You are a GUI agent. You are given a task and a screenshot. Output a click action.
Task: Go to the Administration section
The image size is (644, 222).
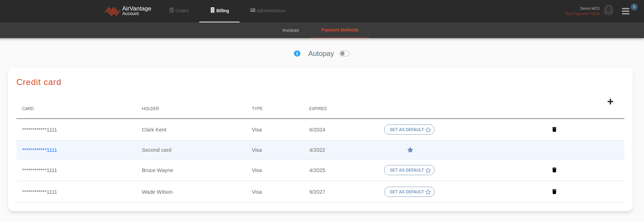point(268,11)
